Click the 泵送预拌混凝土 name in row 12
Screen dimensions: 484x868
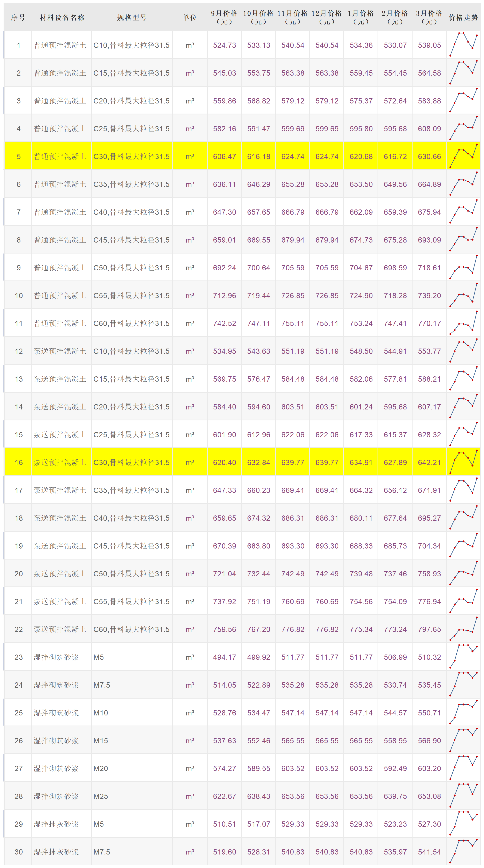60,351
